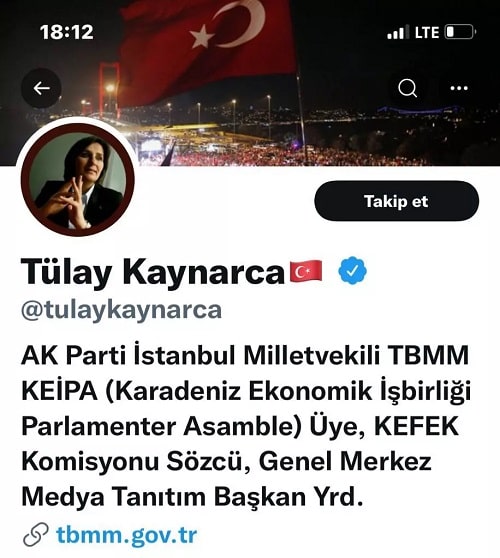Open the three-dot more options menu
This screenshot has height=558, width=500.
pos(459,88)
